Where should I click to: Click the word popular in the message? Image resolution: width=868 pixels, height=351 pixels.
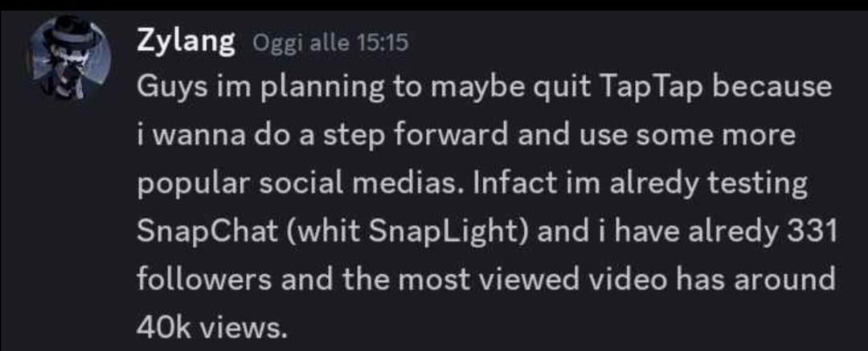[x=187, y=184]
